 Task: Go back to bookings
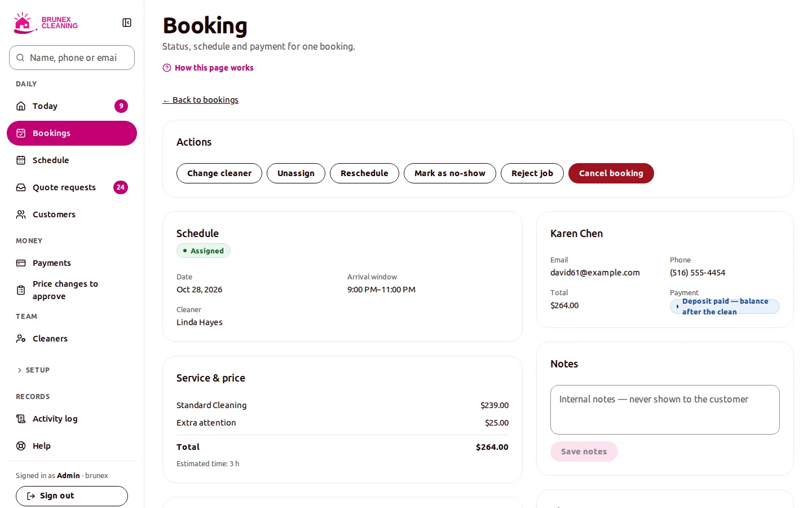coord(201,100)
